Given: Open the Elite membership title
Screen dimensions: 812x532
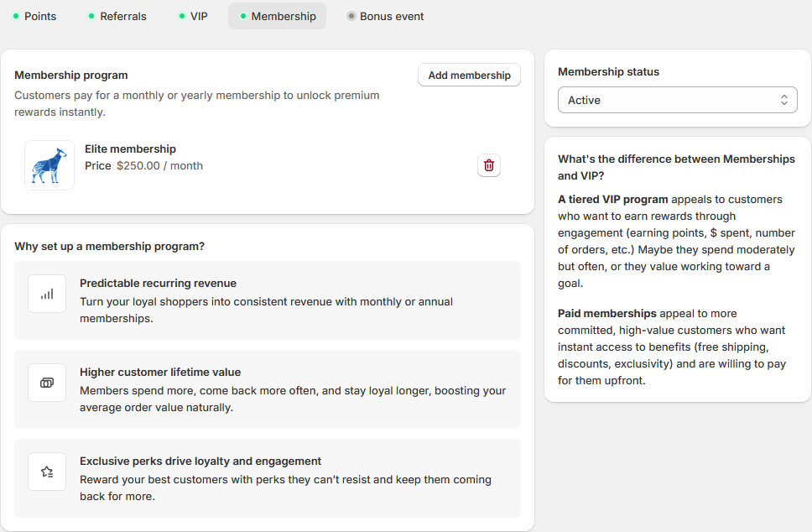Looking at the screenshot, I should pyautogui.click(x=130, y=149).
